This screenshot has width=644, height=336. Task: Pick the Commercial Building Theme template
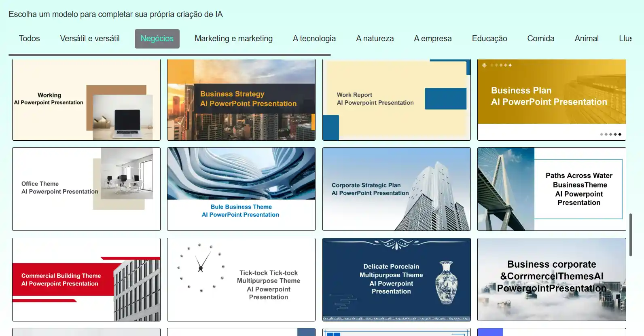pyautogui.click(x=86, y=279)
